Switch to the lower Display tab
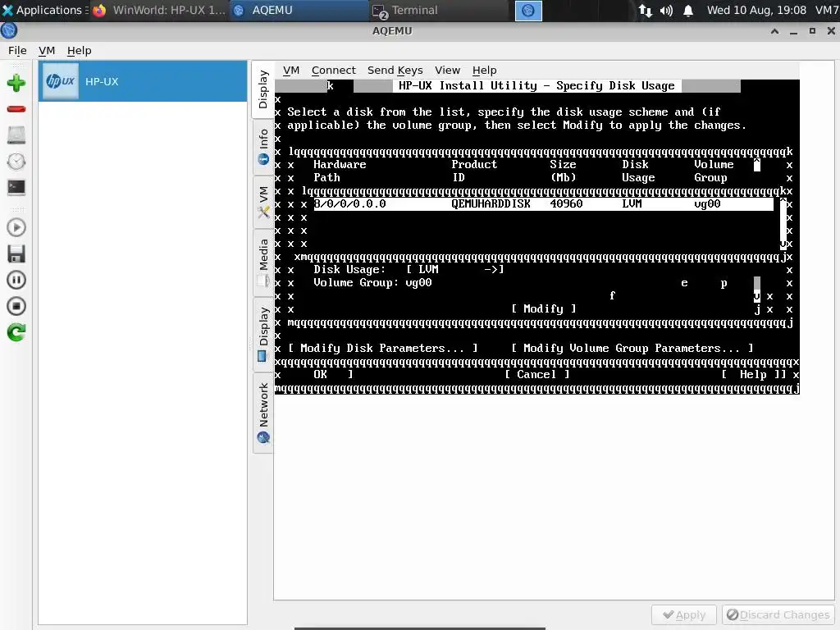The image size is (840, 630). (263, 335)
